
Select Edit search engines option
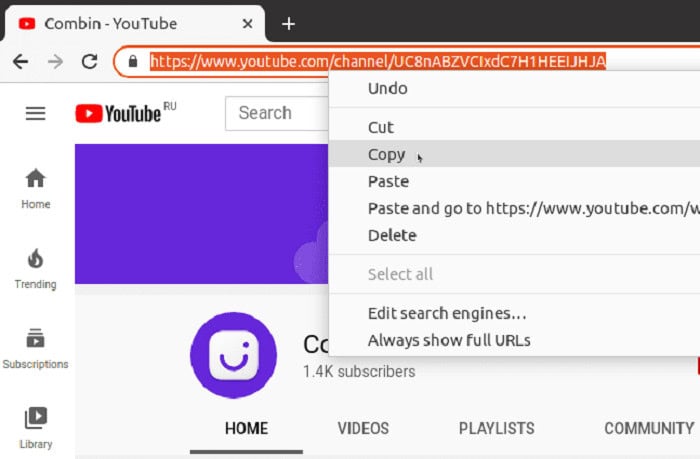(x=514, y=313)
